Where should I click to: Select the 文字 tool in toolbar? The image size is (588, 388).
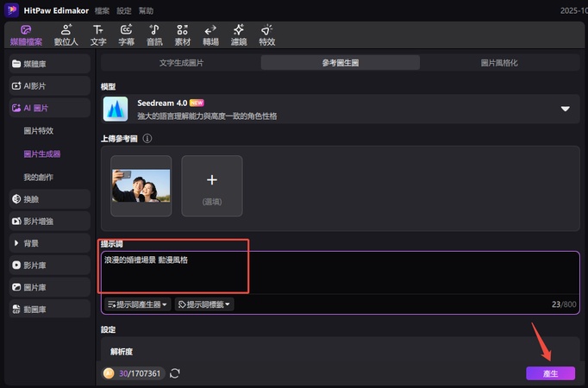point(98,34)
